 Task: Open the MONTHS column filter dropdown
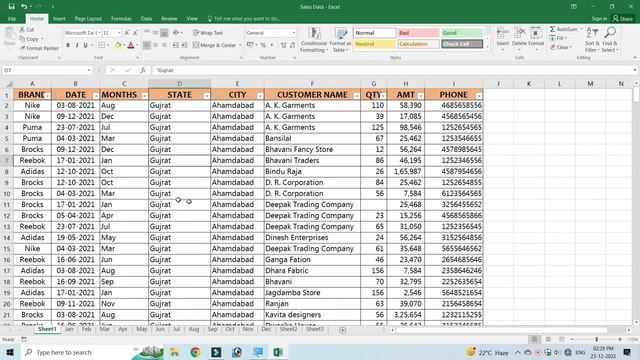(144, 96)
